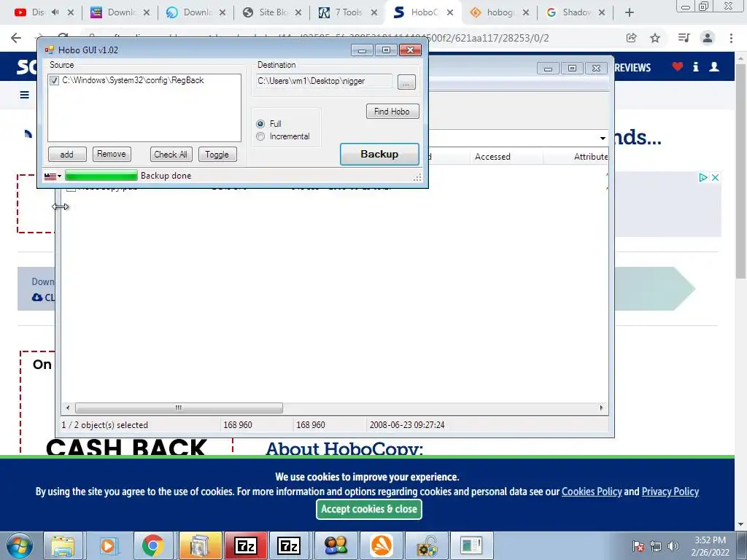
Task: Click the add source button
Action: click(67, 155)
